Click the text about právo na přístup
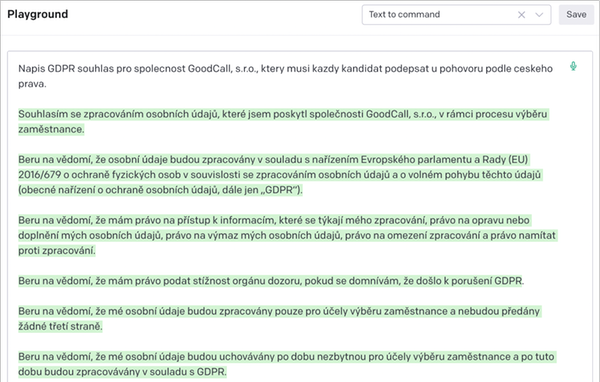600x382 pixels. point(287,235)
